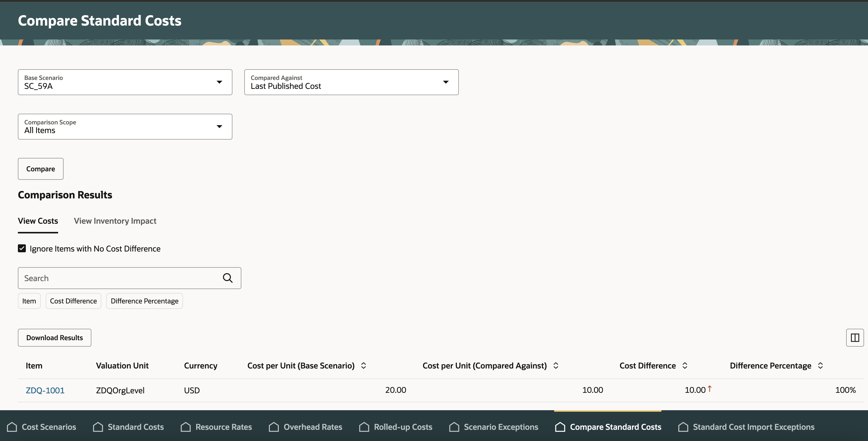
Task: Expand the Base Scenario dropdown
Action: point(219,82)
